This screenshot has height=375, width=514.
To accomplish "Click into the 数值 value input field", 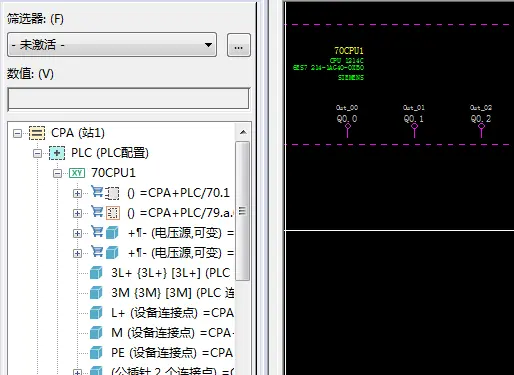I will pyautogui.click(x=129, y=99).
